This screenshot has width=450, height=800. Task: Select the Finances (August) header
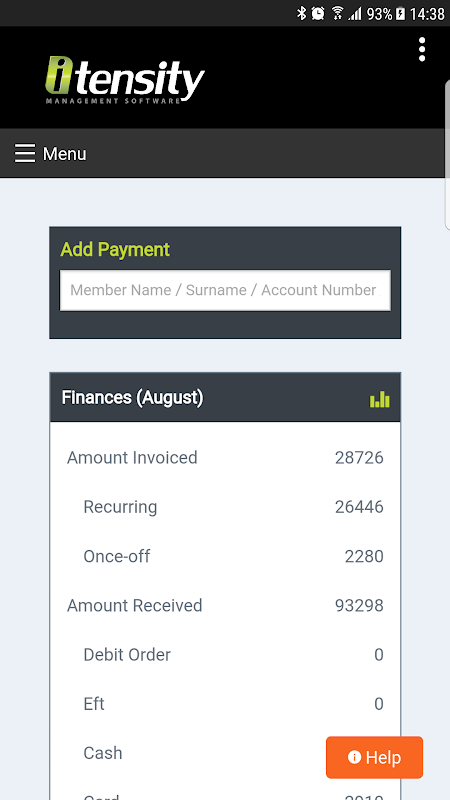pyautogui.click(x=225, y=397)
